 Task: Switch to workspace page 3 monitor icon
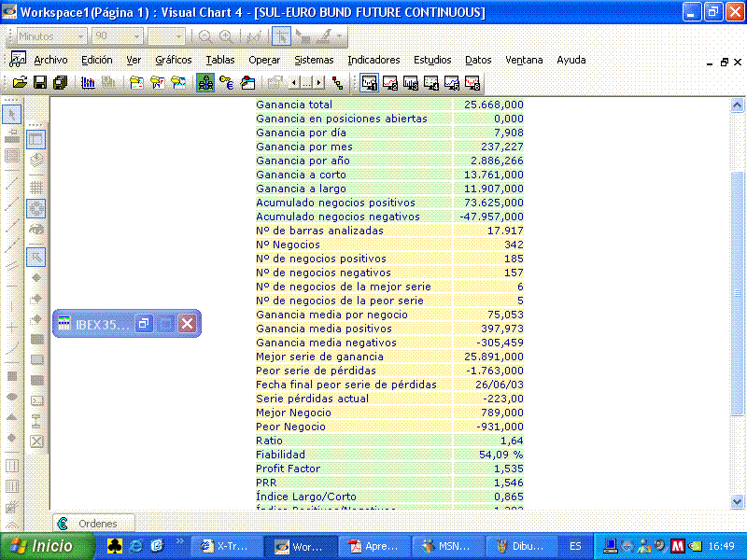click(411, 83)
